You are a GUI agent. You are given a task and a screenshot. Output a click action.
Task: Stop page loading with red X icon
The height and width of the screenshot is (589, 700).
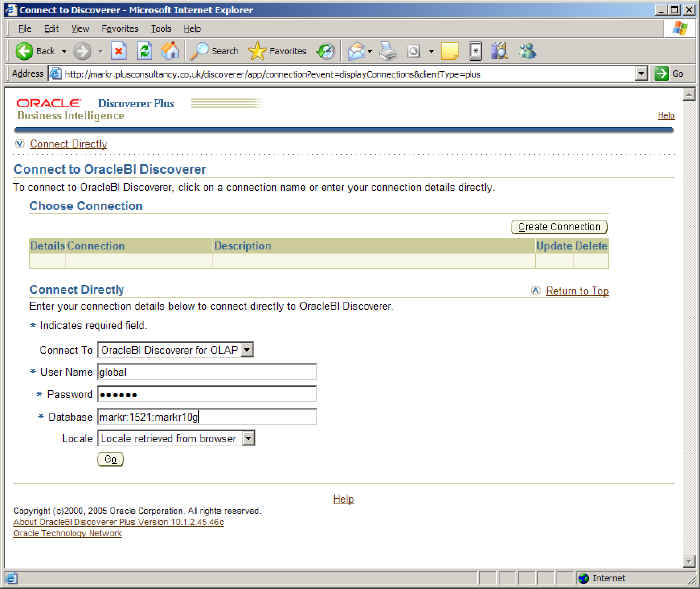119,51
